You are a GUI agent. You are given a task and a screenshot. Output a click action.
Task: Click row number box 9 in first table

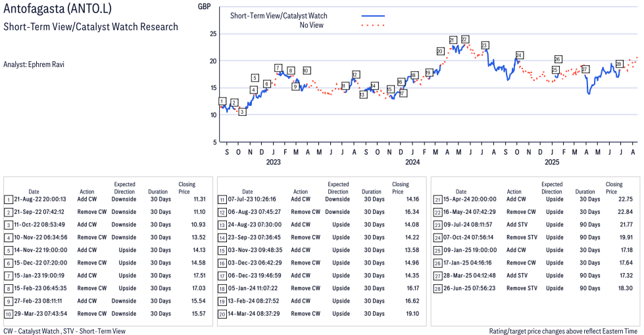pyautogui.click(x=8, y=301)
